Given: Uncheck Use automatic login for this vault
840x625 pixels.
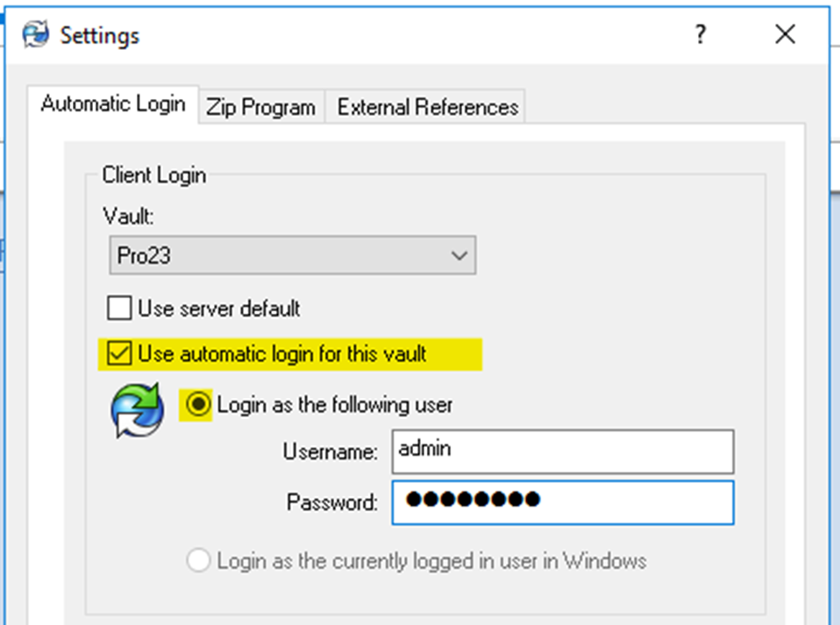Looking at the screenshot, I should (x=117, y=354).
